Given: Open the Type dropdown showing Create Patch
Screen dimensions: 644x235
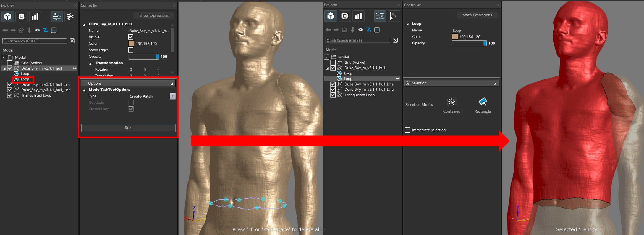Looking at the screenshot, I should [172, 96].
